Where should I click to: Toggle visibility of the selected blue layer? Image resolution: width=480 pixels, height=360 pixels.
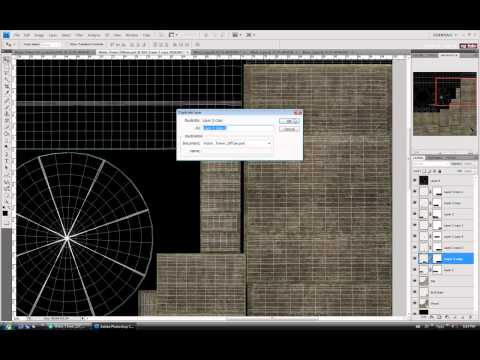(415, 258)
